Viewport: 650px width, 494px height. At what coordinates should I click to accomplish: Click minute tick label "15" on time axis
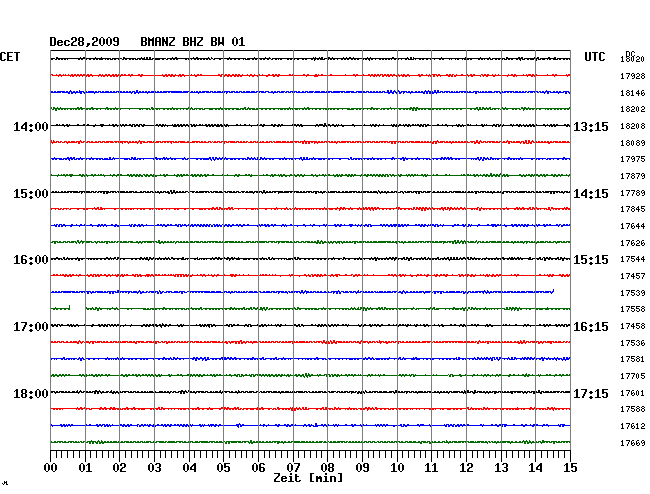click(570, 468)
